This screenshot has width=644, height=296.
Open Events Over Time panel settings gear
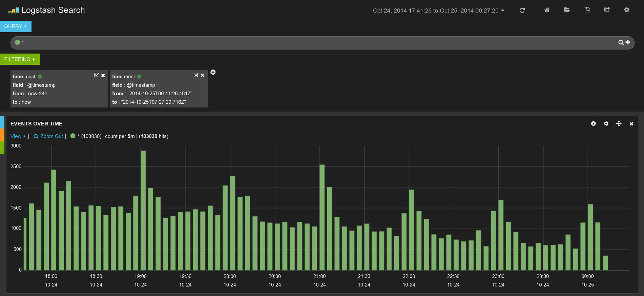[x=606, y=124]
